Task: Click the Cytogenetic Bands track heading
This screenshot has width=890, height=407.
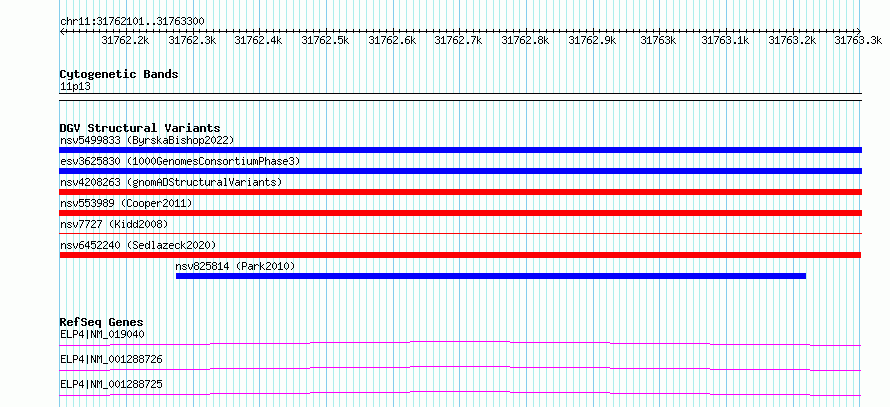Action: (119, 74)
